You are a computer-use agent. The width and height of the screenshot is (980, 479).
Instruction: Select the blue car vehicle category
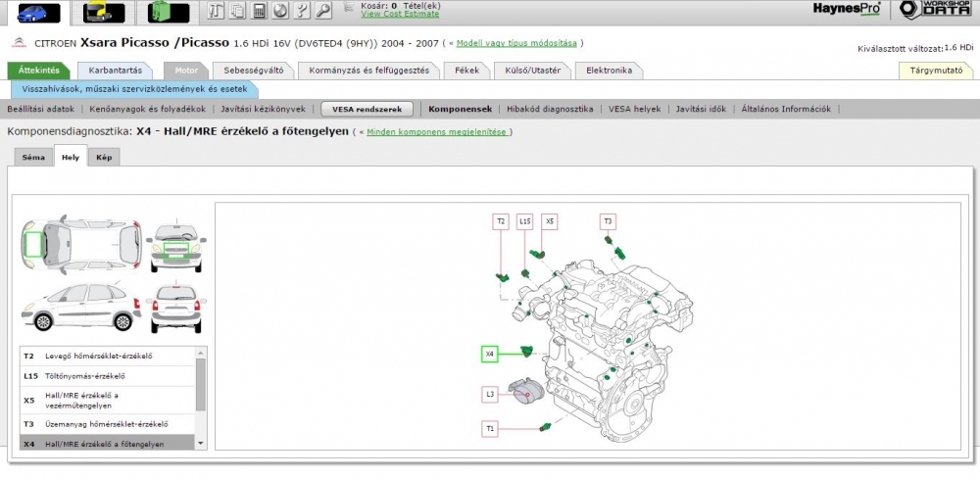pos(39,13)
